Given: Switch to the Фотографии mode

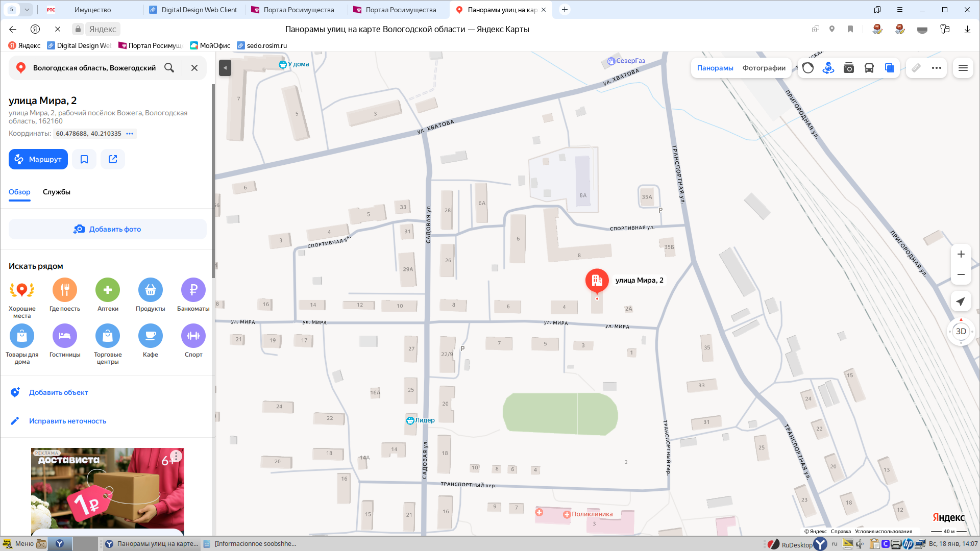Looking at the screenshot, I should [x=764, y=68].
